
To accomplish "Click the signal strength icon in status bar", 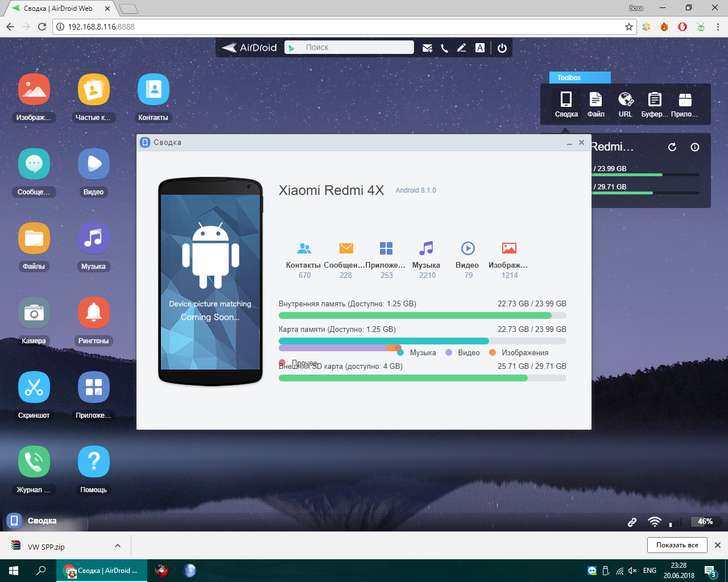I will pos(676,522).
